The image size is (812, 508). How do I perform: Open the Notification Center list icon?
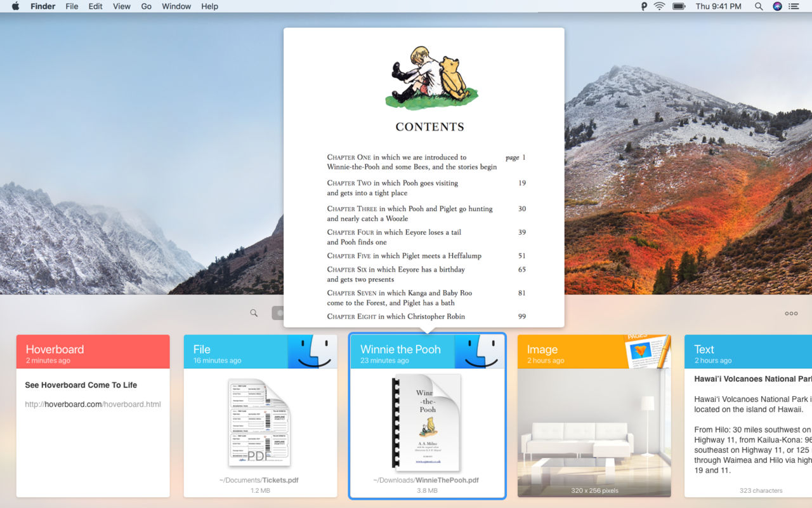click(794, 6)
